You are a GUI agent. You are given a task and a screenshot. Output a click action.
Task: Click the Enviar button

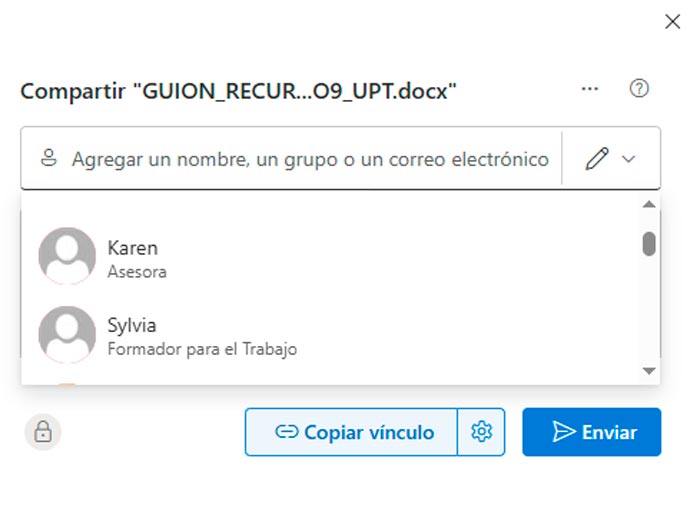[592, 432]
